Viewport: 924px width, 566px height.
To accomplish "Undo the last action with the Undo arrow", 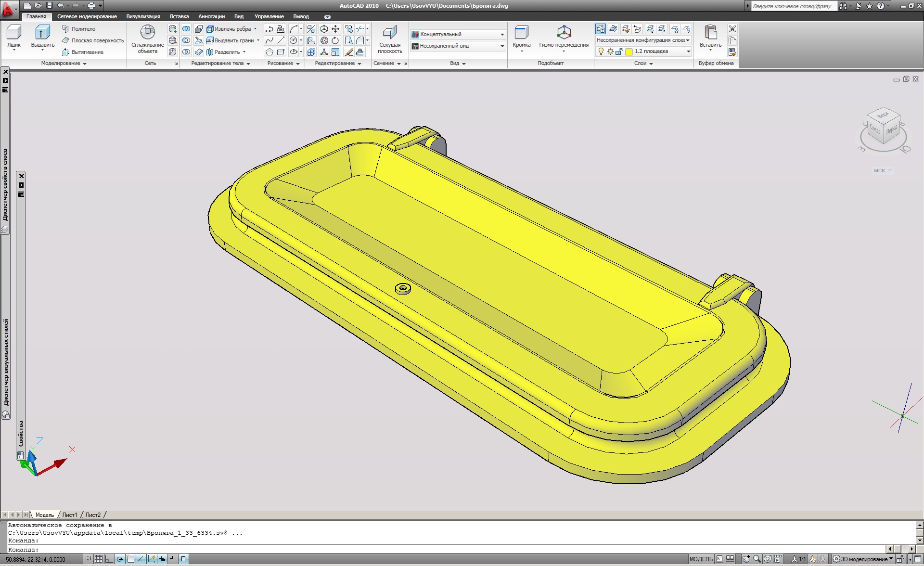I will click(x=60, y=6).
